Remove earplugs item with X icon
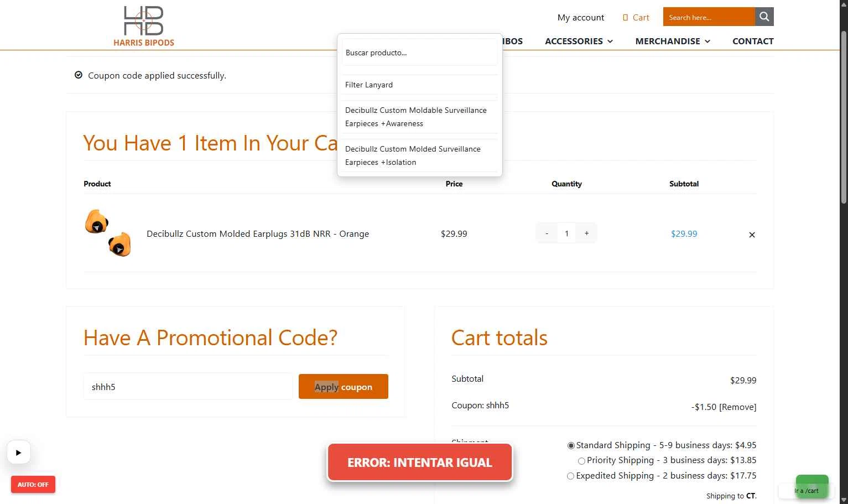Screen dimensions: 848x504 752,235
